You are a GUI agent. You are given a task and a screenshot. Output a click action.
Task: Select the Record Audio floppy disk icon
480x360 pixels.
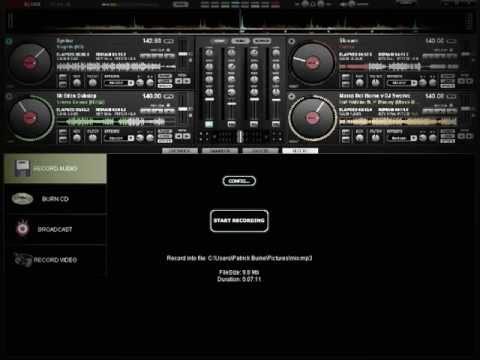point(22,168)
